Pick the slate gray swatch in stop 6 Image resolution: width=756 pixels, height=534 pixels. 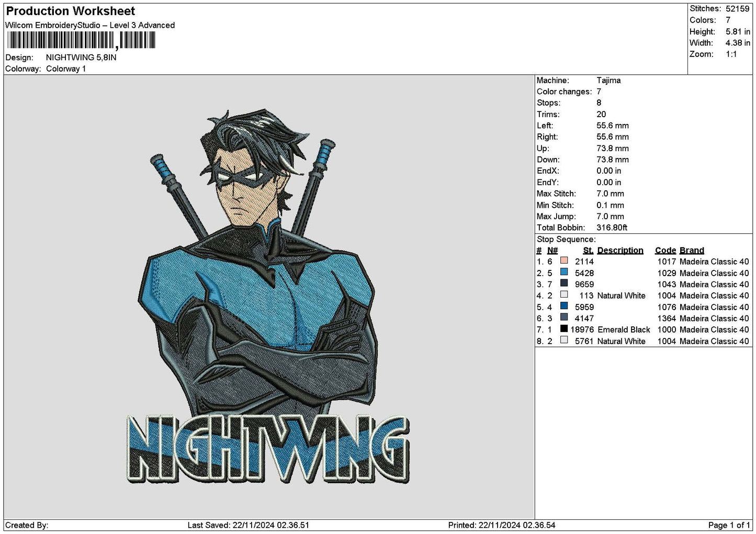point(563,317)
